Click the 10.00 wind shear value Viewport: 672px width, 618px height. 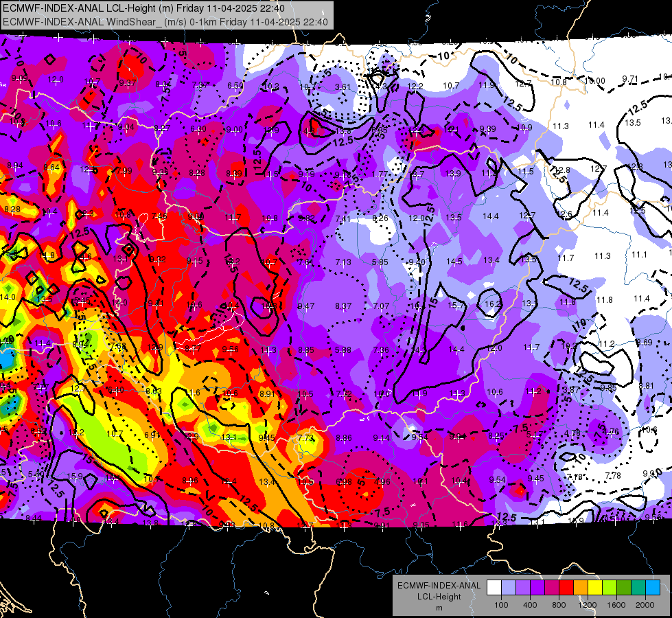[595, 80]
